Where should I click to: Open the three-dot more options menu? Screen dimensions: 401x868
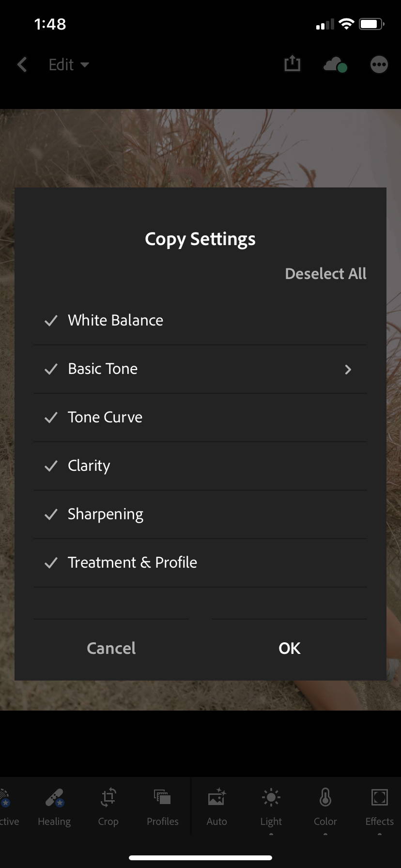pyautogui.click(x=379, y=64)
